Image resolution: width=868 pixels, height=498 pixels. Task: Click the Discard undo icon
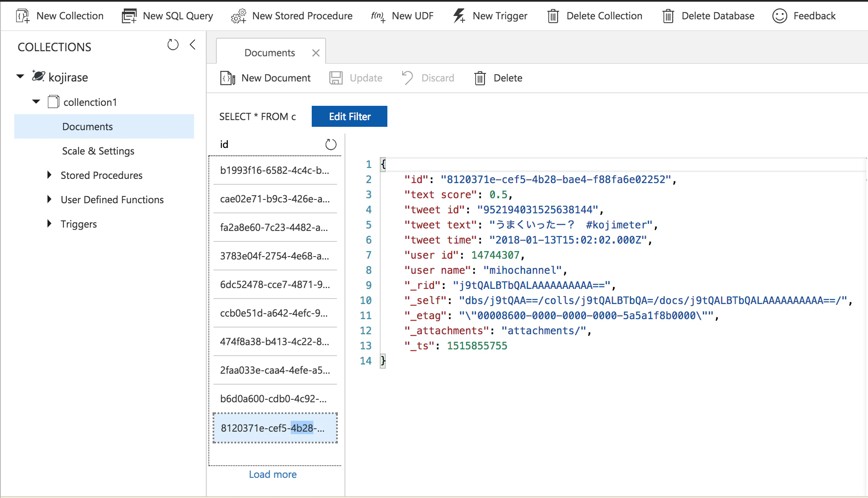(407, 78)
